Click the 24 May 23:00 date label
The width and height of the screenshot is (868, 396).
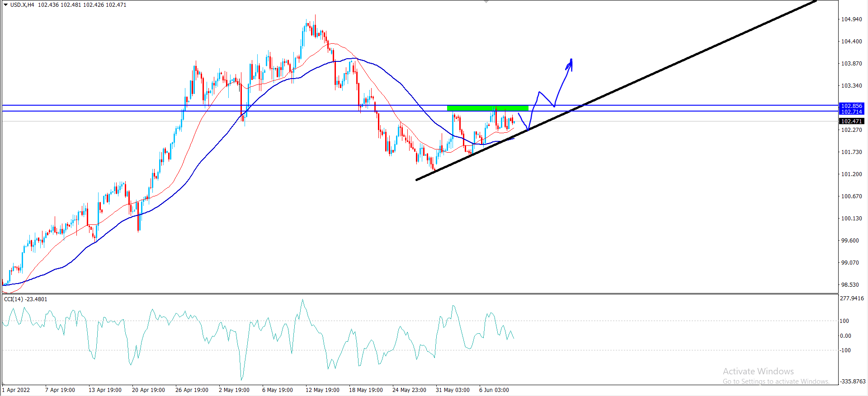(409, 390)
